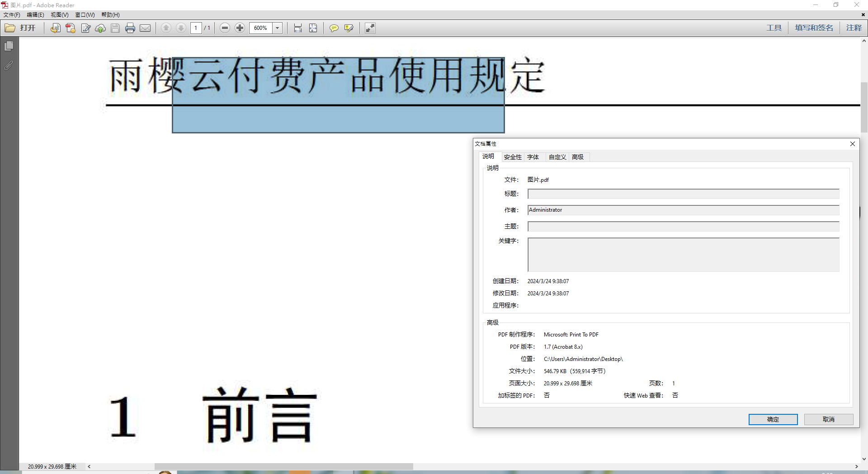Close the document with the small X
This screenshot has width=868, height=474.
tap(863, 15)
